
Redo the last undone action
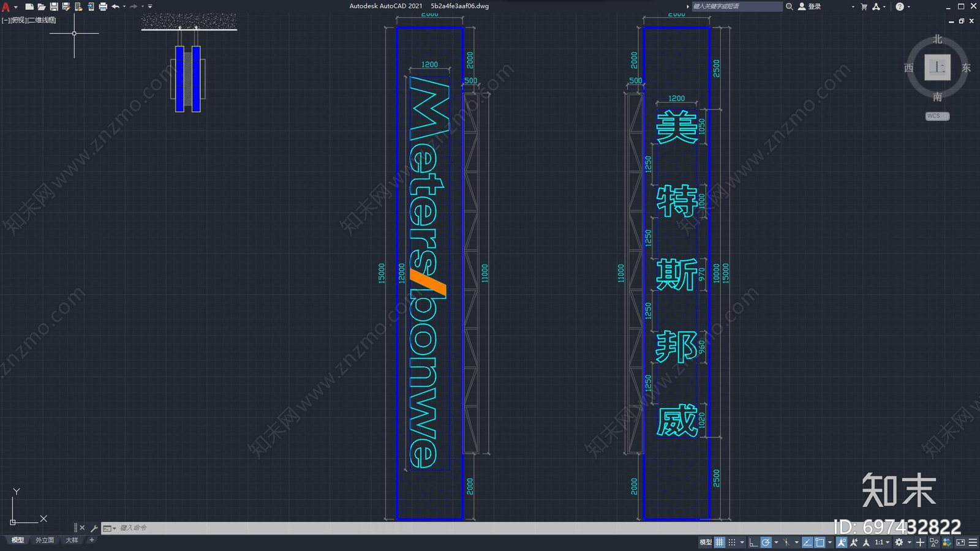pos(134,7)
